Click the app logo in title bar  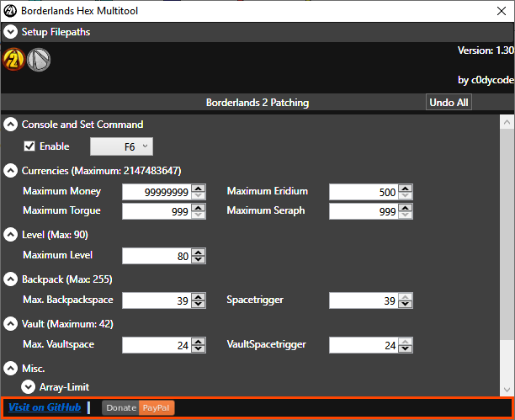click(x=10, y=11)
